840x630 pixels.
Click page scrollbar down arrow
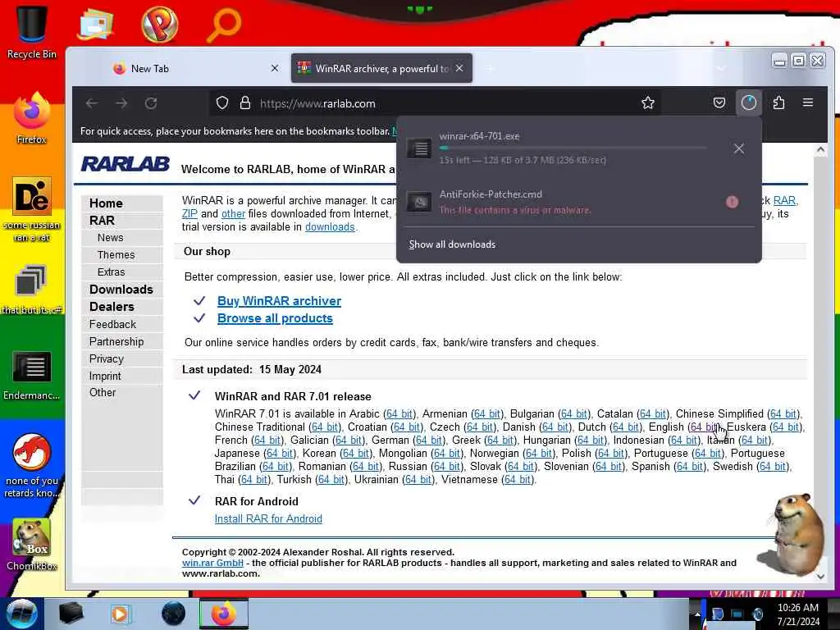(820, 576)
